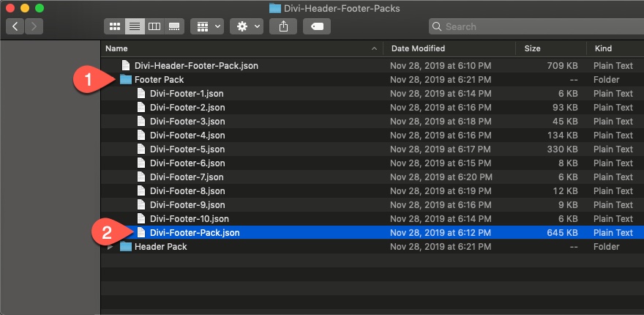Image resolution: width=644 pixels, height=315 pixels.
Task: Click the Edit Tags toolbar button
Action: 317,26
